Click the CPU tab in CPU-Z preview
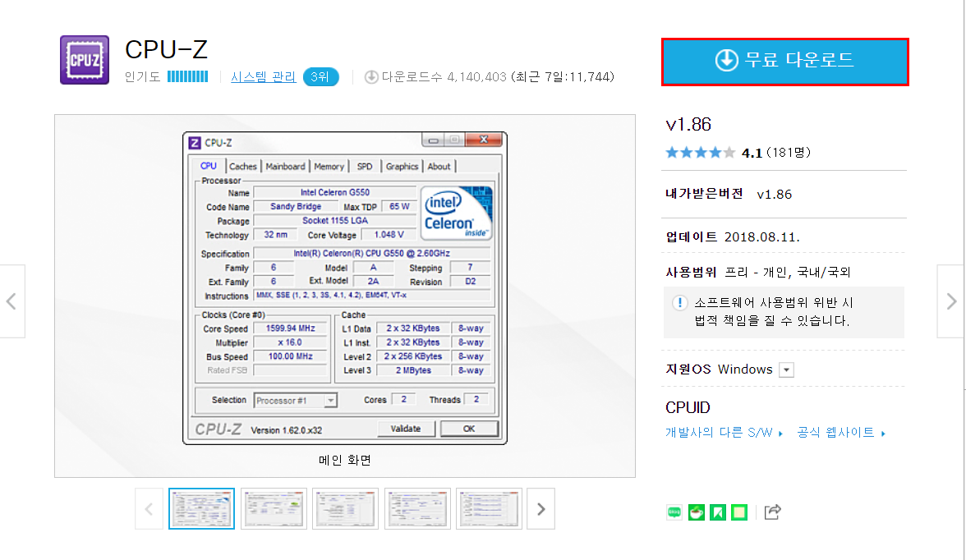The width and height of the screenshot is (966, 560). pyautogui.click(x=209, y=166)
